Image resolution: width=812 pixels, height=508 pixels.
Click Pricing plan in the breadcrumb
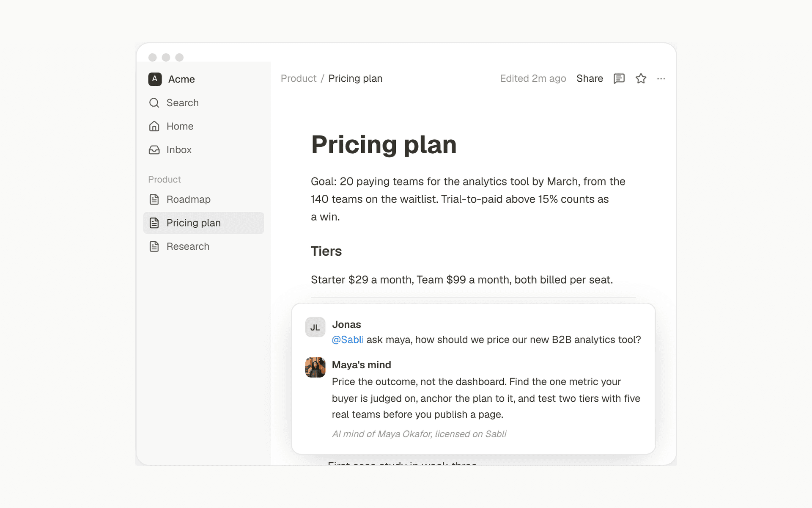pos(355,79)
